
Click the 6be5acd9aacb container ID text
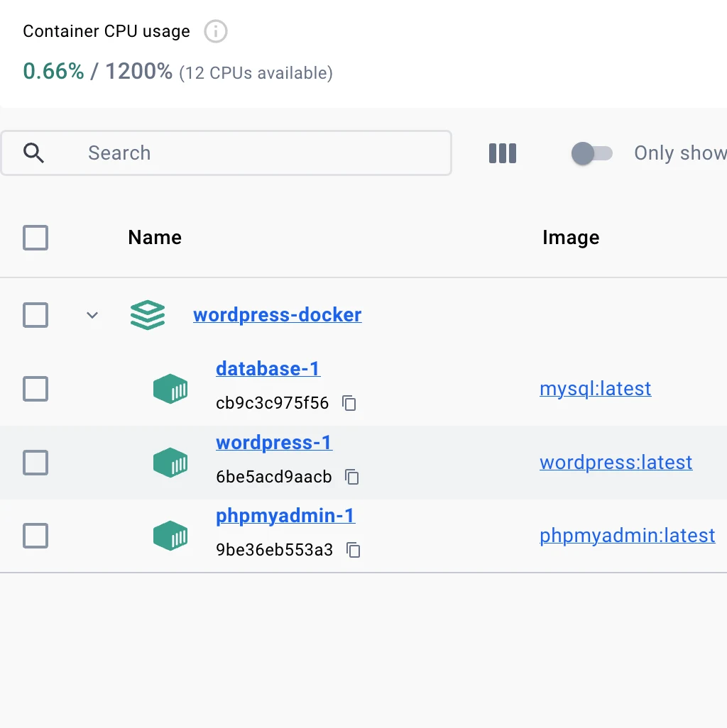click(273, 477)
